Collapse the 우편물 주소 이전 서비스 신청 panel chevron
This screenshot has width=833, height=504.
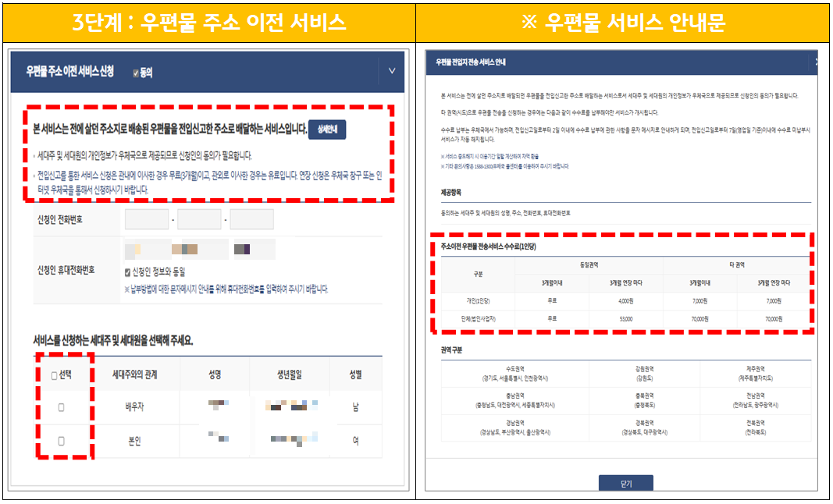pyautogui.click(x=393, y=69)
